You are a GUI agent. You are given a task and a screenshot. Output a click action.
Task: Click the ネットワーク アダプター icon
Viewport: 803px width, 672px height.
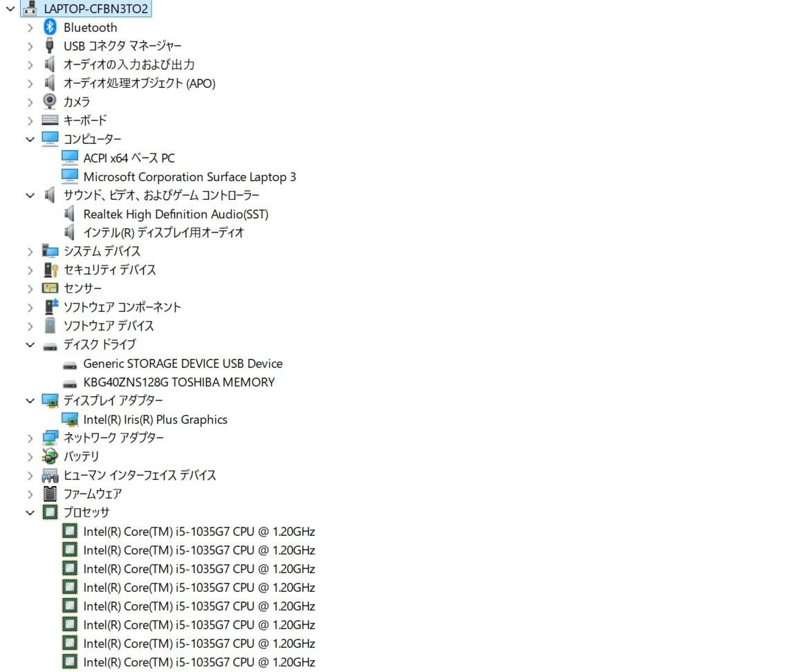point(50,438)
